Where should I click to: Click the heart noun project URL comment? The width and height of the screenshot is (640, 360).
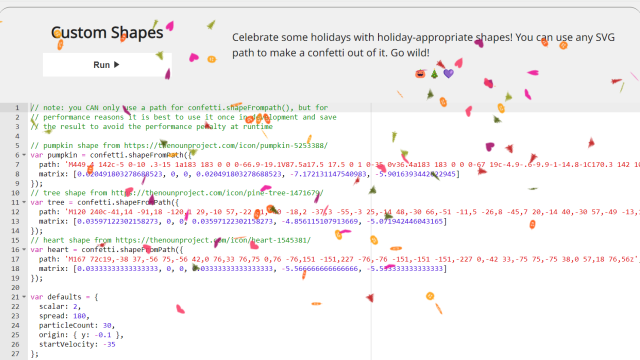(213, 240)
